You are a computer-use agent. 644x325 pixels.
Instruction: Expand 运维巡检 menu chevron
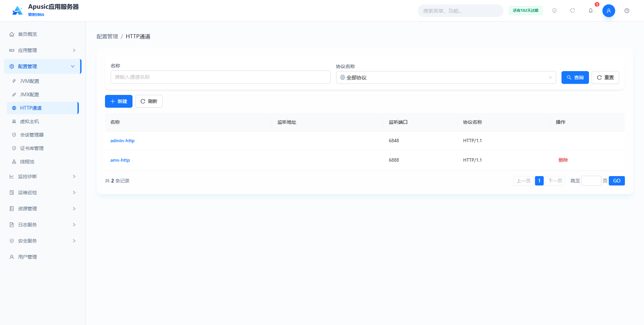pos(74,193)
